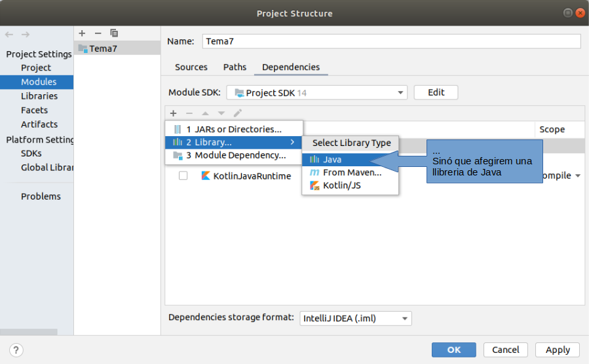Screen dimensions: 589x364
Task: Open Facets settings section
Action: 34,111
